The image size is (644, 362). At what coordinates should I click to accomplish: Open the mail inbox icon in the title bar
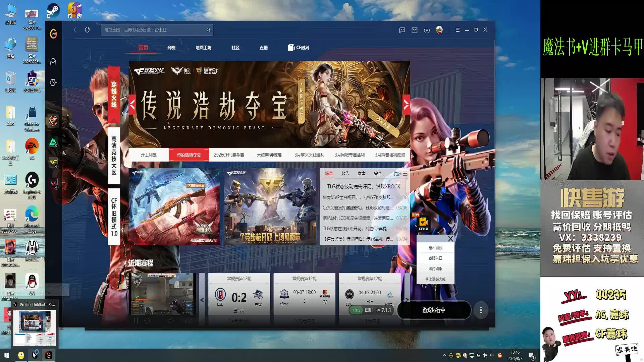pos(414,30)
